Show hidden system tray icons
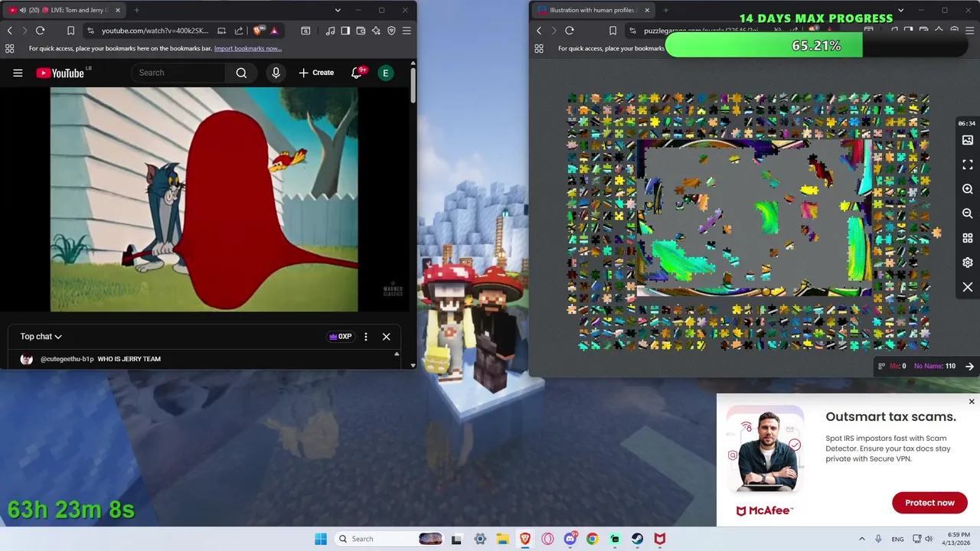 pos(861,539)
